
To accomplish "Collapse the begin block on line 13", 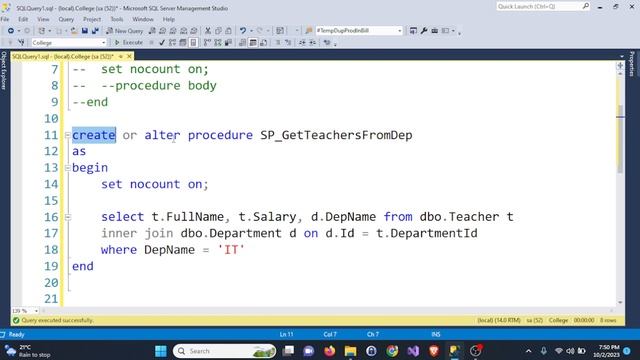I will pos(67,168).
